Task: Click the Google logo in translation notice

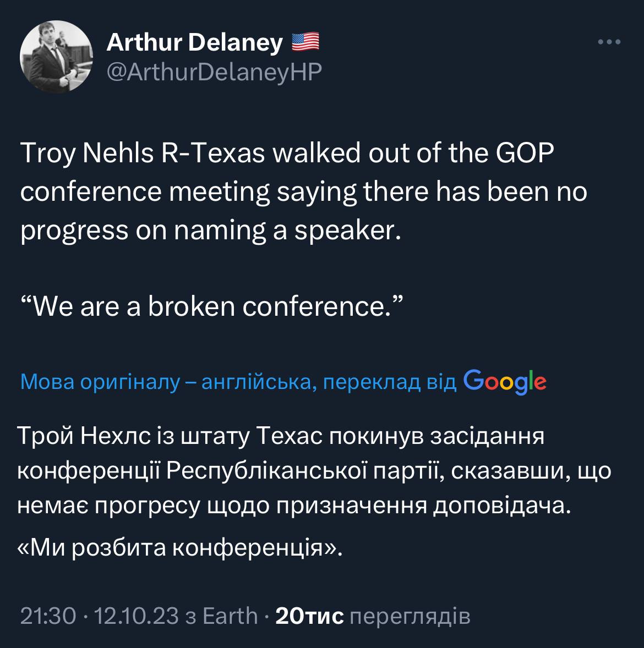Action: click(x=505, y=381)
